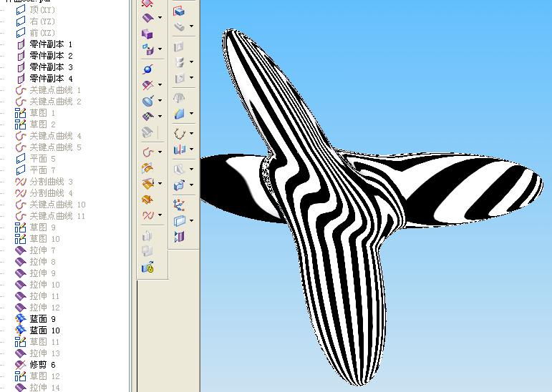Select tree item 分割曲线 4

tap(44, 193)
